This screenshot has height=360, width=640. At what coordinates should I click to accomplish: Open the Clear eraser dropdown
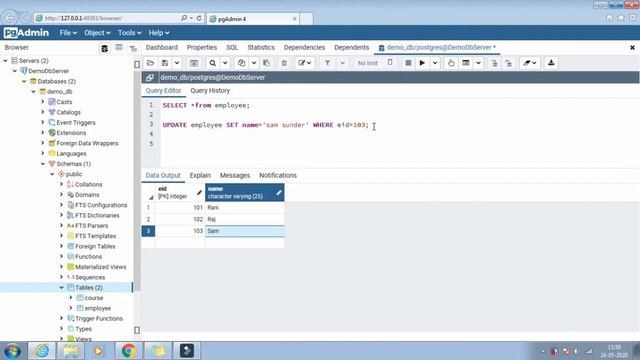530,63
